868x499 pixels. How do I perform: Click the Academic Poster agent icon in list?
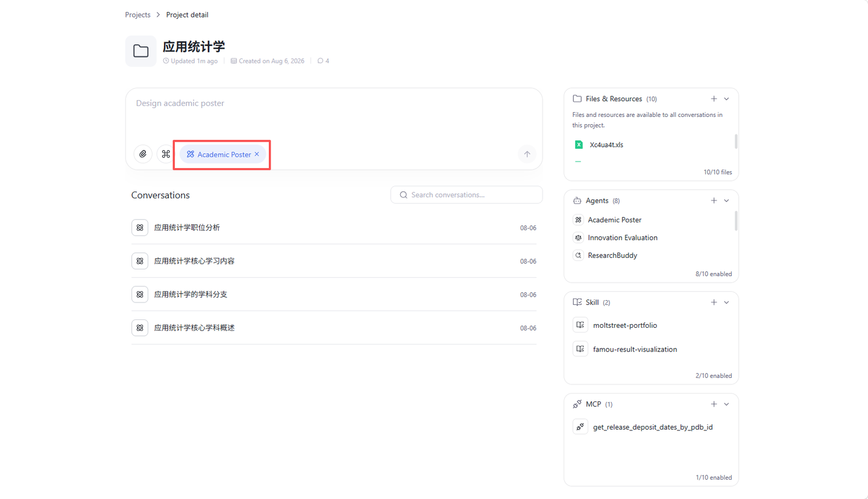[x=578, y=220]
